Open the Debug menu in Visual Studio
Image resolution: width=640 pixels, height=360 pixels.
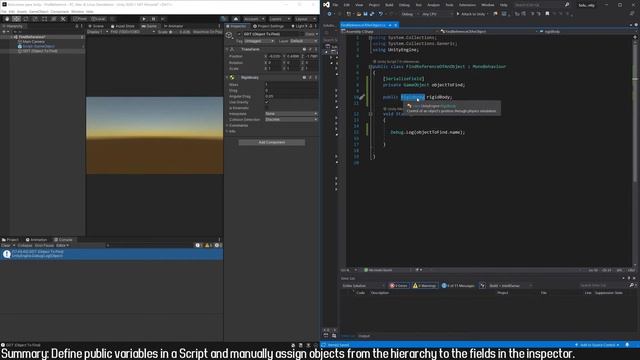(x=404, y=5)
